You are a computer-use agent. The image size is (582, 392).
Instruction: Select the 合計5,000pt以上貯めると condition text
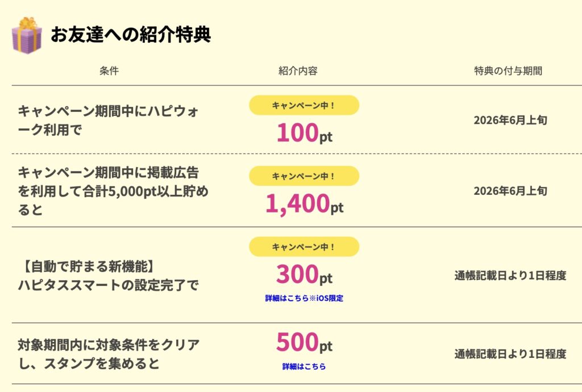pos(113,191)
